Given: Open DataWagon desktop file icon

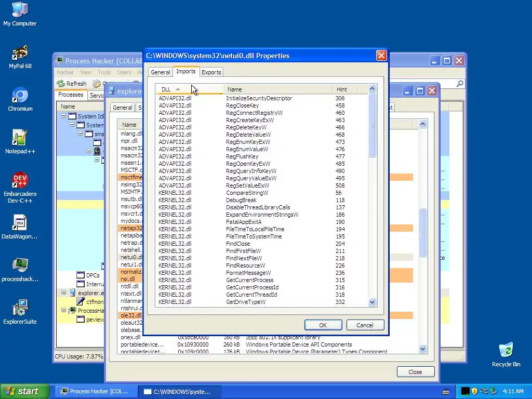Looking at the screenshot, I should tap(20, 227).
